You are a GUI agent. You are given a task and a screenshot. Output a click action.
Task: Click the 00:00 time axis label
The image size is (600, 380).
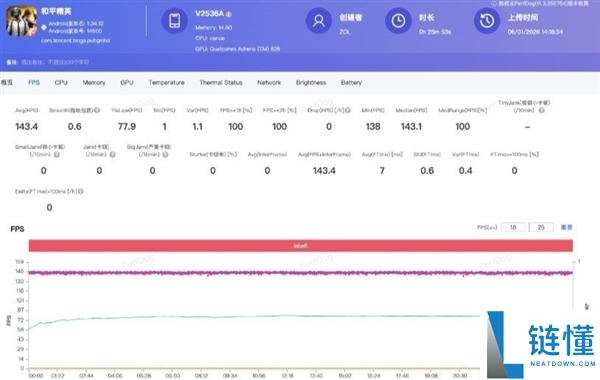[36, 376]
